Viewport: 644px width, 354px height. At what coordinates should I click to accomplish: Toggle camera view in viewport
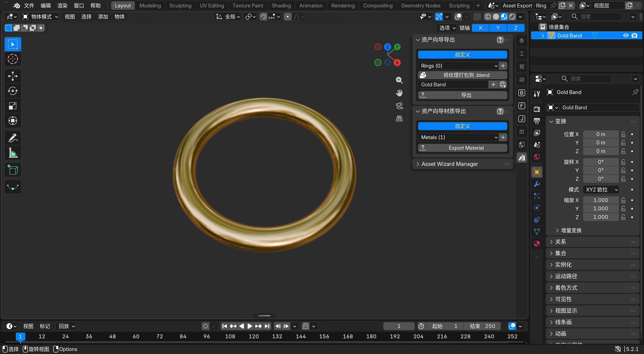(399, 106)
